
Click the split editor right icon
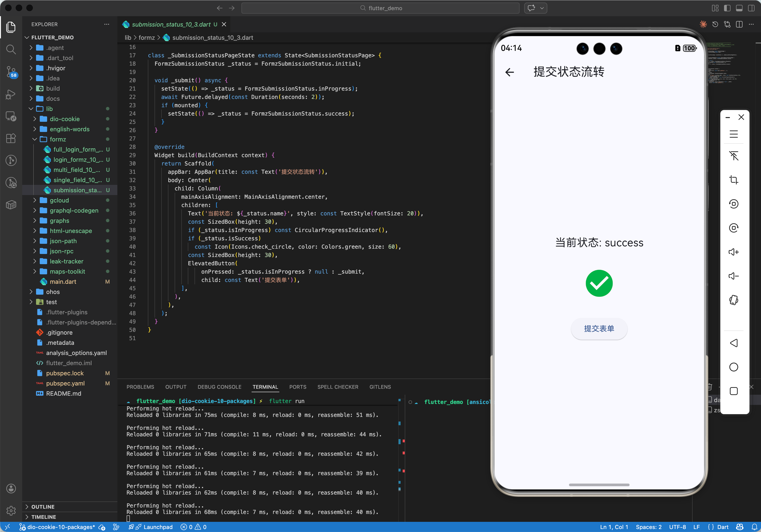point(739,24)
